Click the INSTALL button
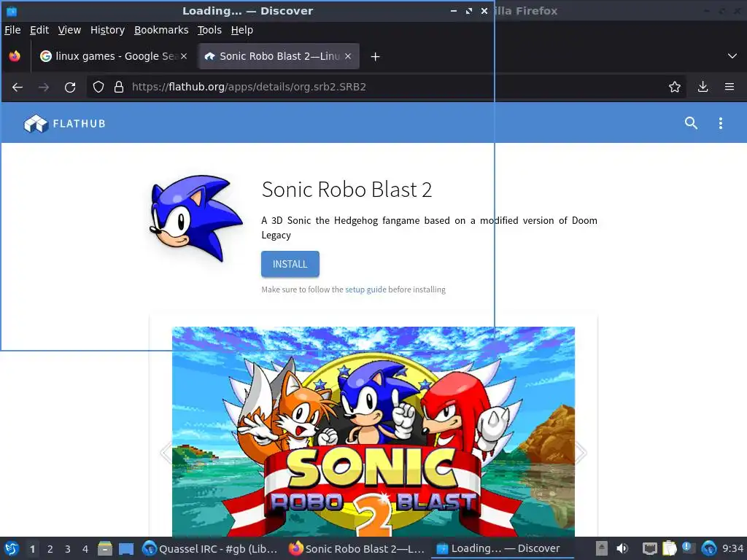This screenshot has height=560, width=747. tap(290, 264)
